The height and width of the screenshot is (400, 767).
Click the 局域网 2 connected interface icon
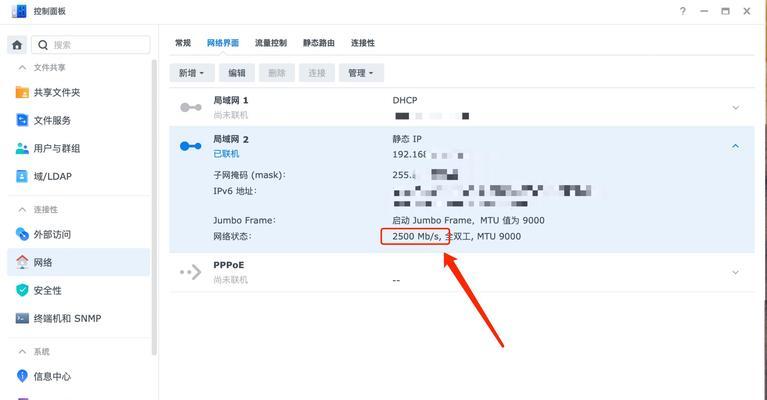[191, 146]
